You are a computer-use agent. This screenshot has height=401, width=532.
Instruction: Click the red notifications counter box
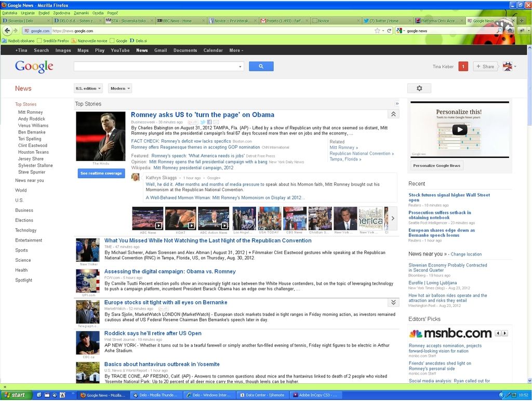point(463,66)
